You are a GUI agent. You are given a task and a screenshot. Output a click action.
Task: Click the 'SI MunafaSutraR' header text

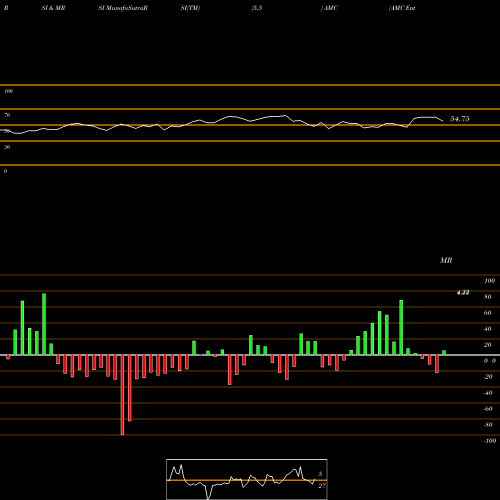(x=123, y=8)
